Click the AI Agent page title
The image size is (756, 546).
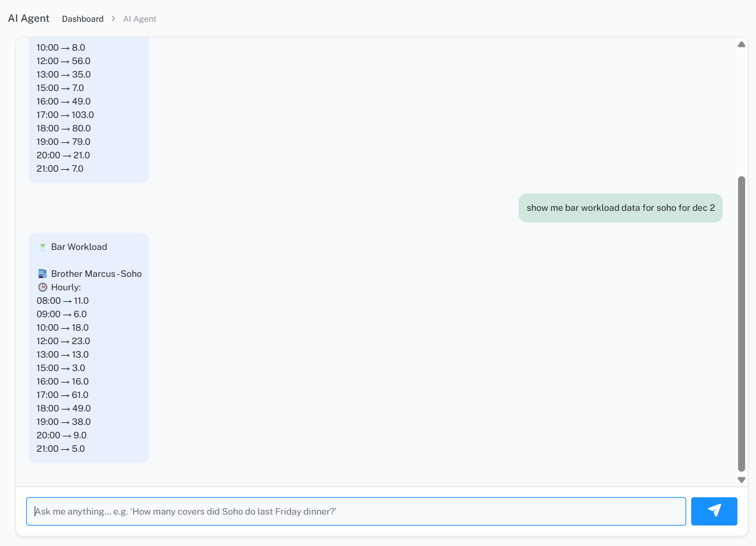(28, 19)
